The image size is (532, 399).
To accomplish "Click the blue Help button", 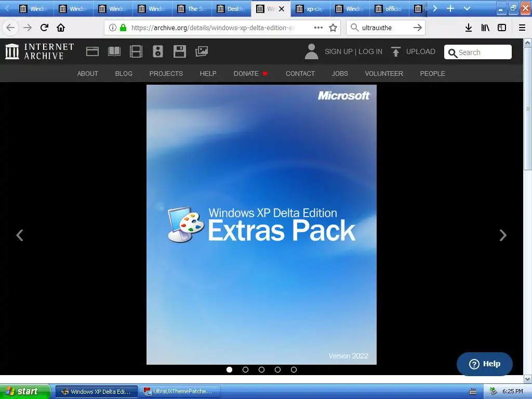I will click(x=485, y=364).
